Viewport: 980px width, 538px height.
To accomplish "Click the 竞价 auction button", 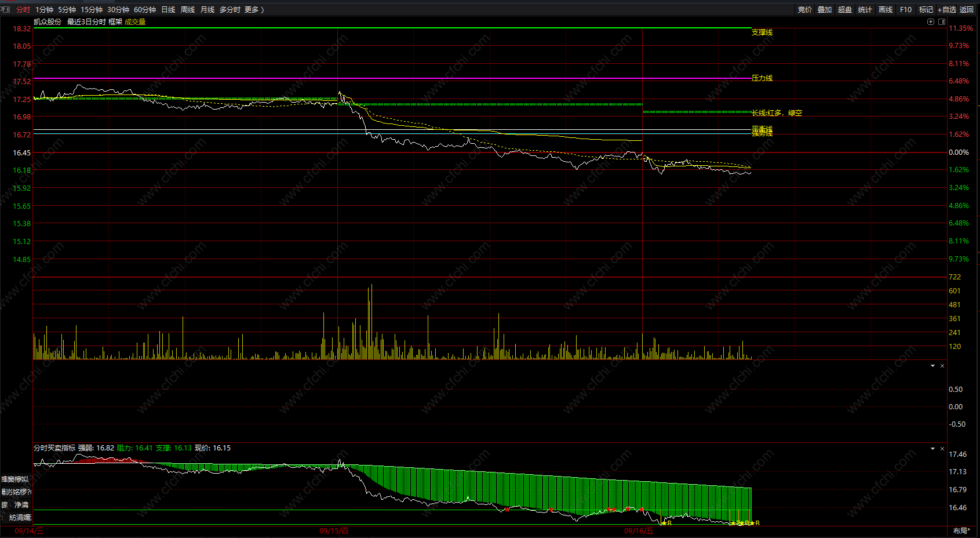I will click(x=805, y=10).
